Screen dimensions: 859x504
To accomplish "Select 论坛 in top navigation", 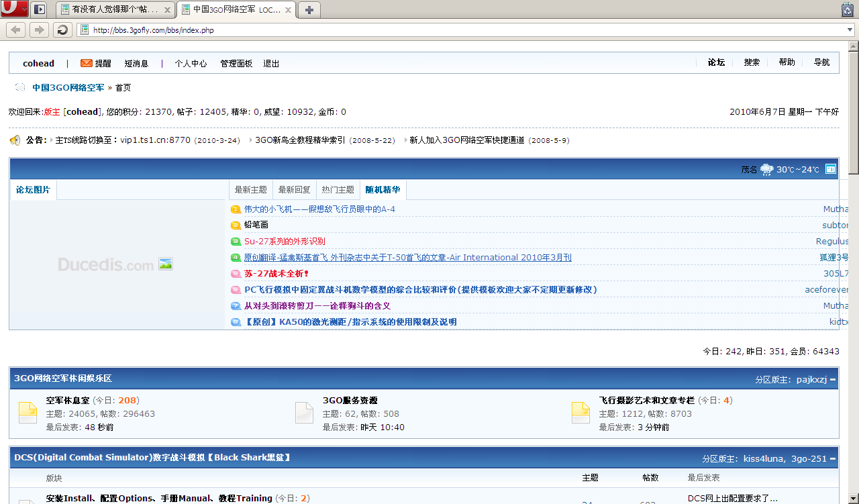I will pos(716,62).
